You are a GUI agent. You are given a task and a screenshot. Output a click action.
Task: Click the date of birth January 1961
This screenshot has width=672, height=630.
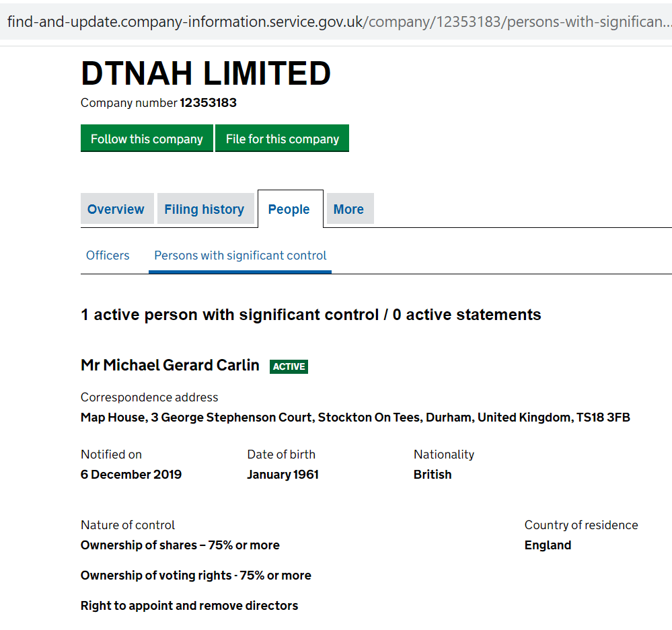(283, 475)
